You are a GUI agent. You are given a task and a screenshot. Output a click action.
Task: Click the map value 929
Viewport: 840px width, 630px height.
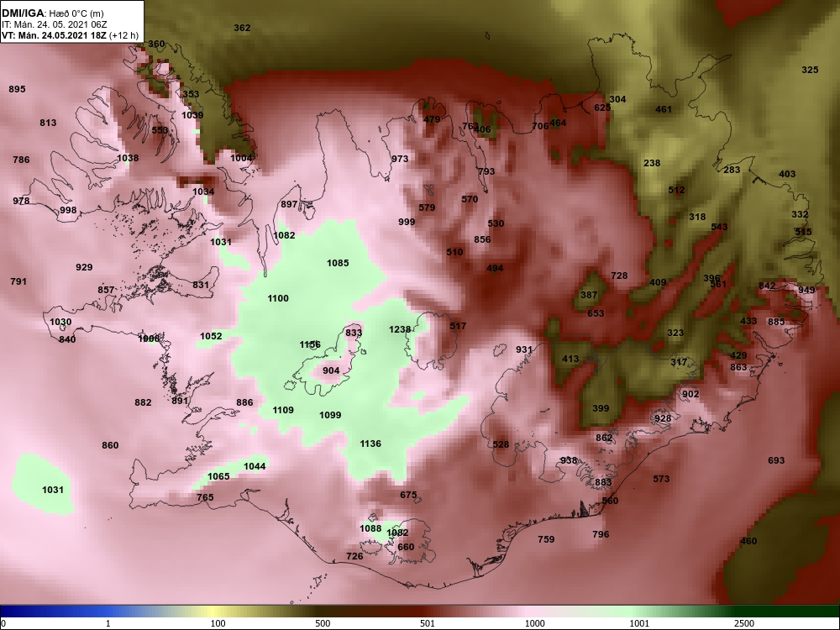point(84,267)
